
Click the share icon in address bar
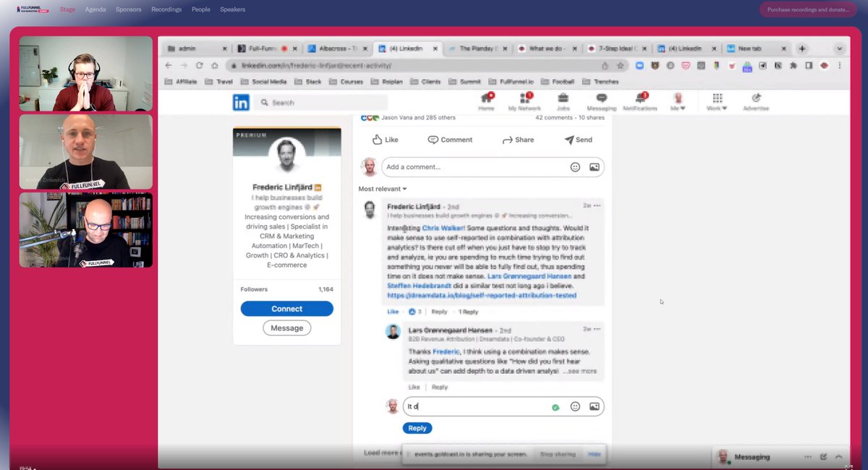click(605, 65)
